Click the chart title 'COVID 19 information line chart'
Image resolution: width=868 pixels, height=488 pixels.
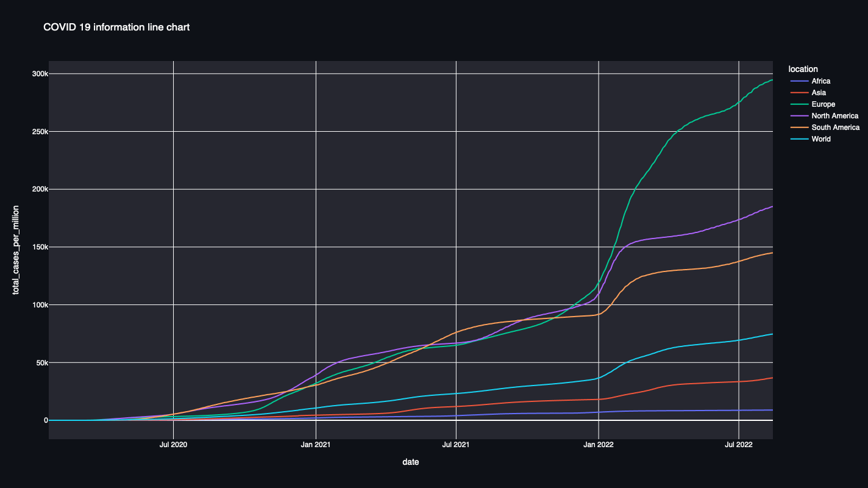coord(116,27)
